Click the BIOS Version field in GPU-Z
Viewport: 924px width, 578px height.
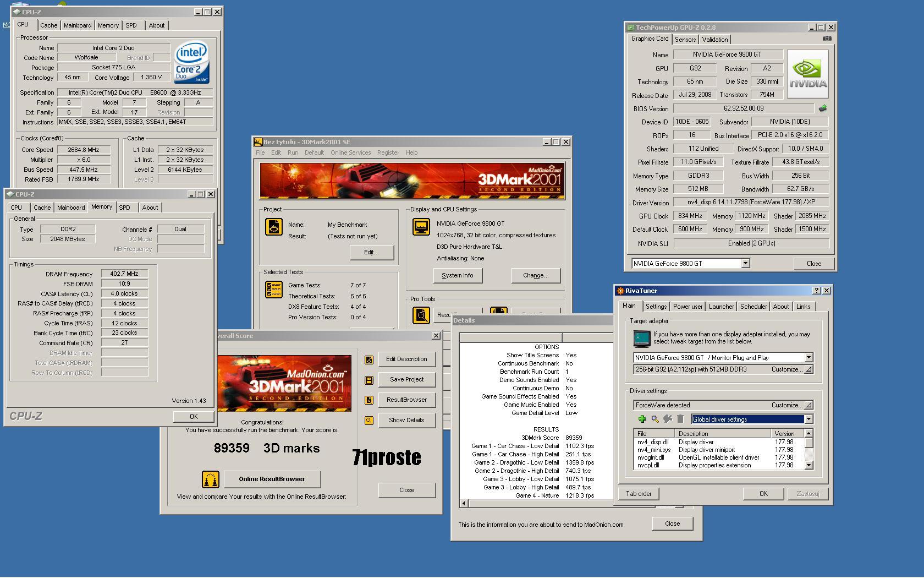pyautogui.click(x=744, y=108)
